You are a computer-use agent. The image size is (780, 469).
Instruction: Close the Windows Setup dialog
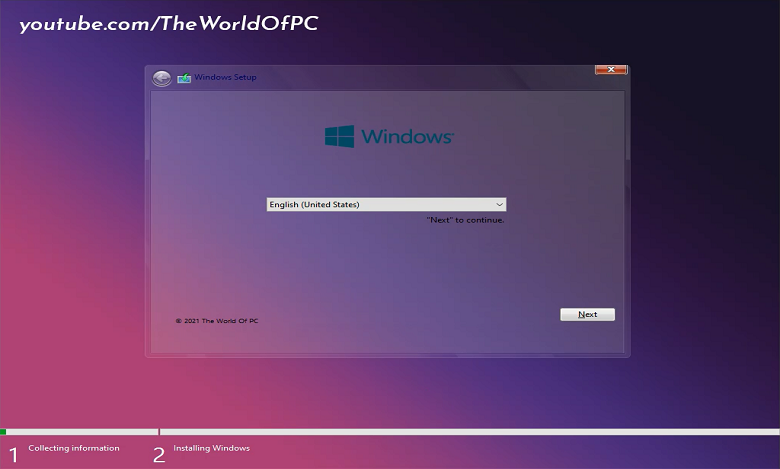(611, 70)
